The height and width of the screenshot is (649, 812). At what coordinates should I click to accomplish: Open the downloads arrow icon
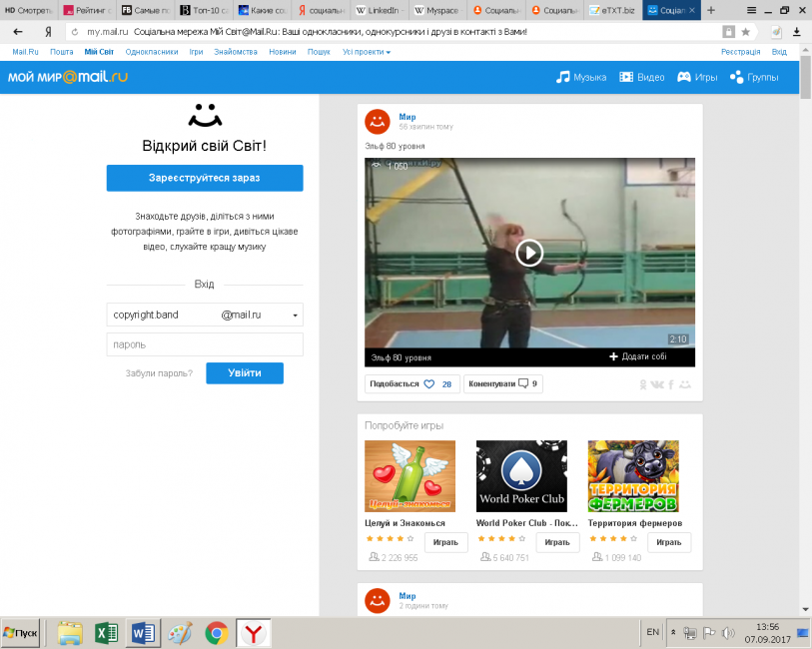click(x=796, y=32)
